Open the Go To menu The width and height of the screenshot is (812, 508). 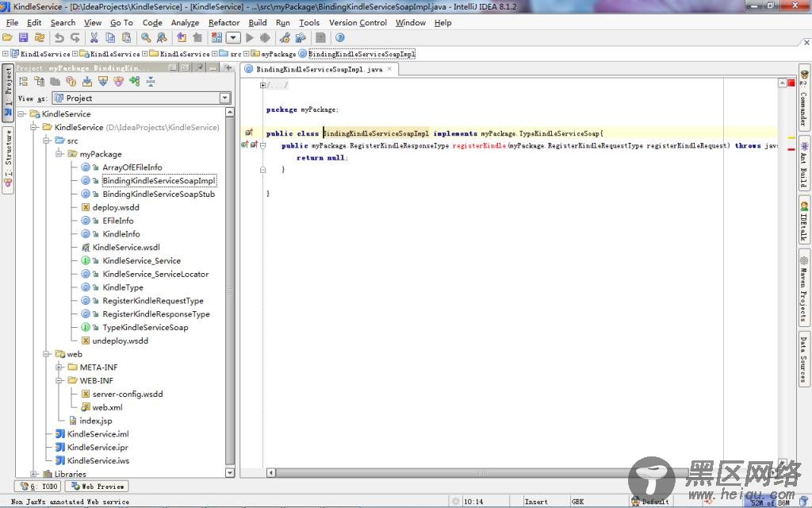pos(121,23)
